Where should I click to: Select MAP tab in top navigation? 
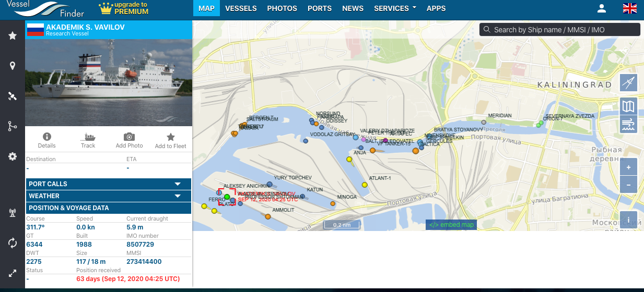coord(206,8)
